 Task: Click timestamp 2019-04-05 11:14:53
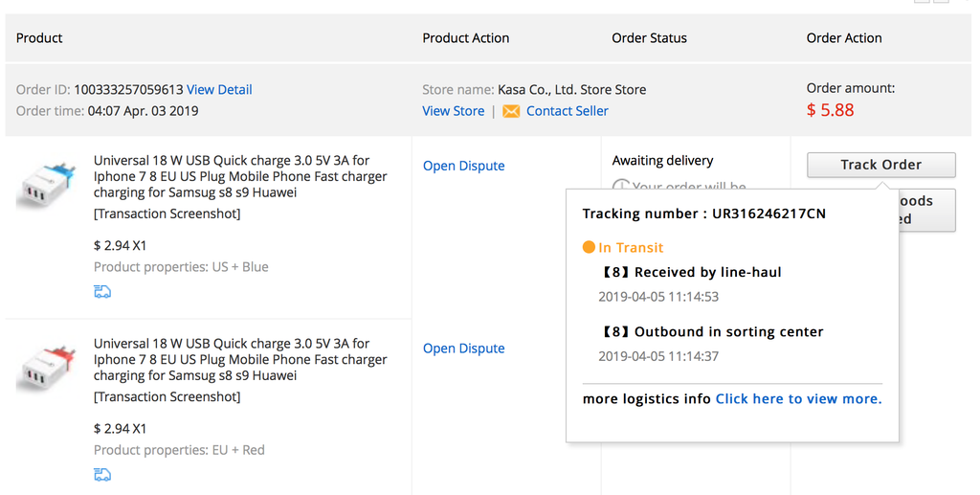point(658,296)
